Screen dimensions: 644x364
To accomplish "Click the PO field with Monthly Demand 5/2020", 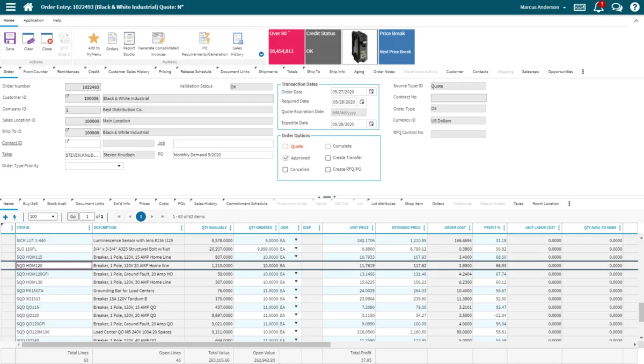I will pos(223,155).
